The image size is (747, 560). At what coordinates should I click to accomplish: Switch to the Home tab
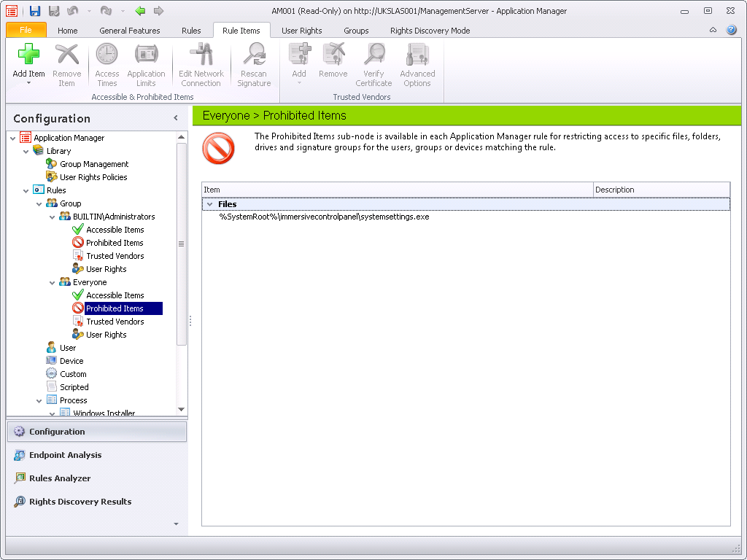pyautogui.click(x=67, y=31)
